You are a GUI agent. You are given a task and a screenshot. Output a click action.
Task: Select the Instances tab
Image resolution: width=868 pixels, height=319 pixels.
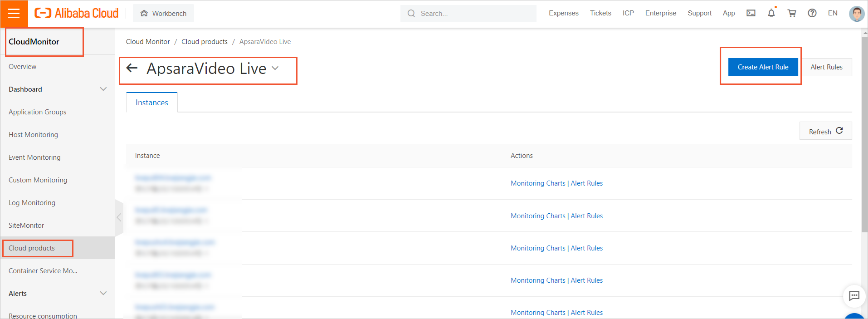pyautogui.click(x=152, y=103)
